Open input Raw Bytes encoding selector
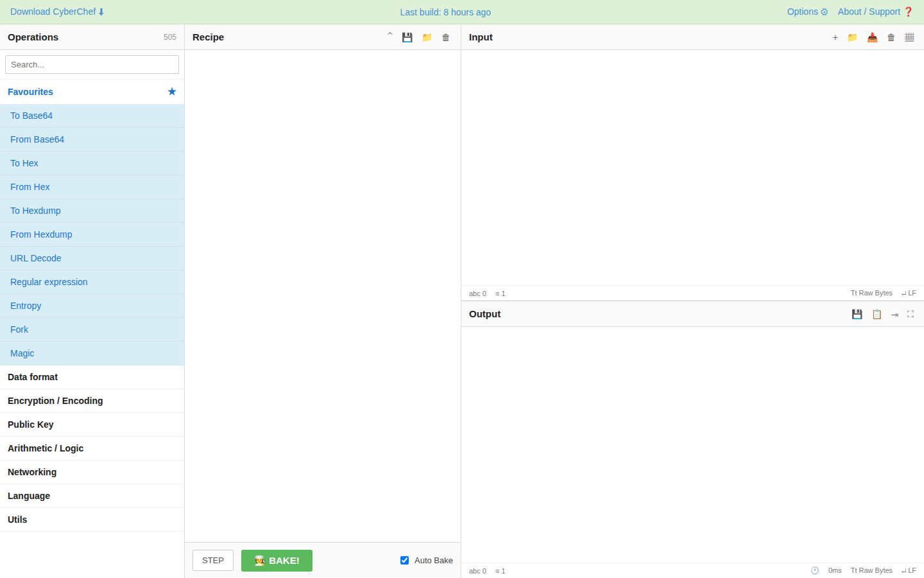 (x=871, y=293)
